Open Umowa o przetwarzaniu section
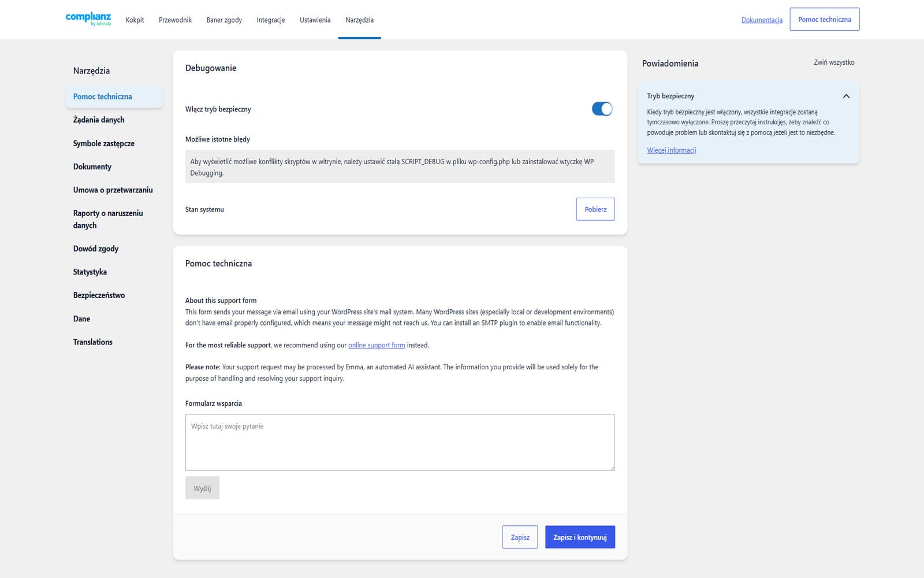924x578 pixels. 113,190
